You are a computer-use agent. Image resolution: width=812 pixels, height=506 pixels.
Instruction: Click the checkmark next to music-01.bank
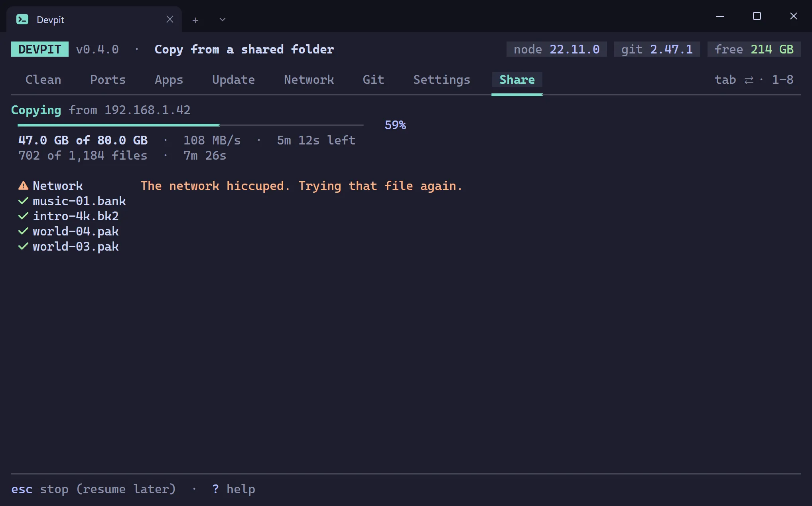point(23,201)
